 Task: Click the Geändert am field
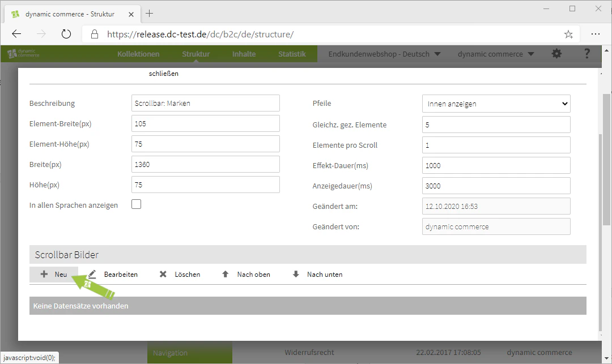coord(496,206)
